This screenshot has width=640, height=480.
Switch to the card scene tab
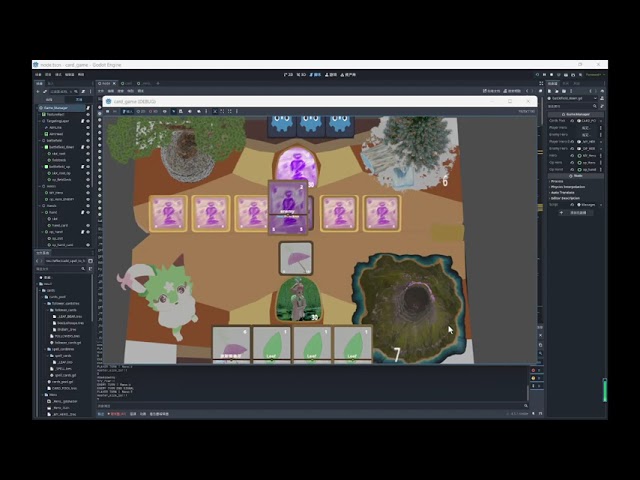(127, 83)
